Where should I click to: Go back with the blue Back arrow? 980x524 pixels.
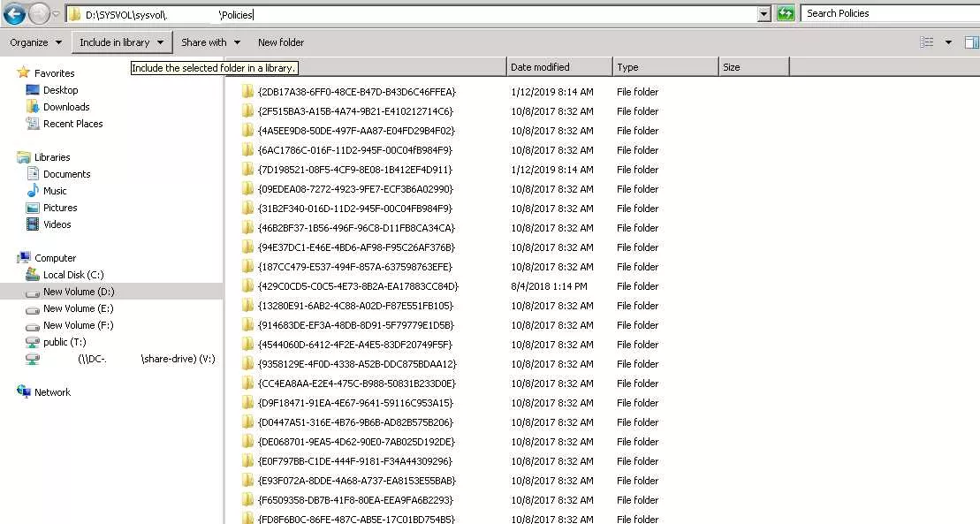coord(14,13)
